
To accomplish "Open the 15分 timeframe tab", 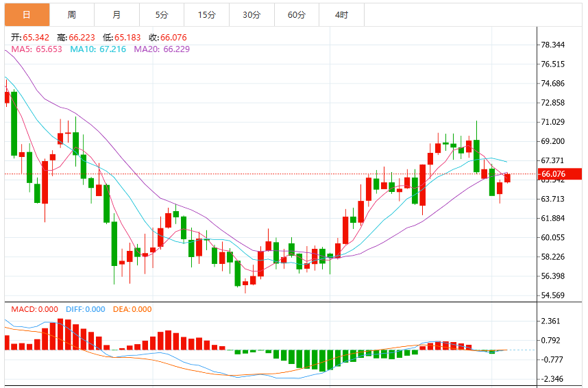I will 207,14.
